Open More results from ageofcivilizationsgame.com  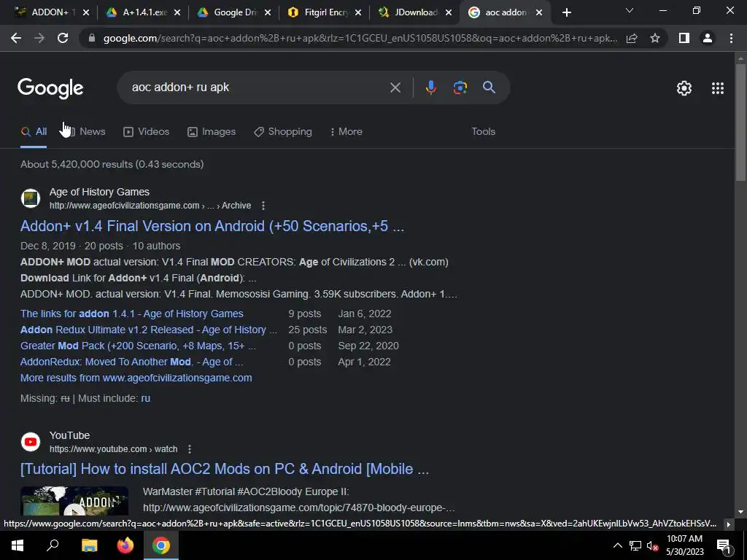click(136, 378)
